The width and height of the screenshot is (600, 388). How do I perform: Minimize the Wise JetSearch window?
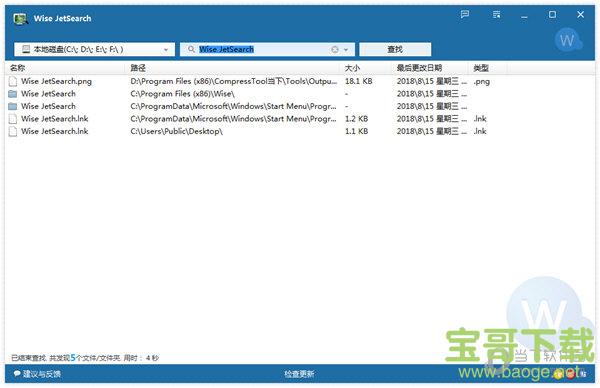click(524, 17)
